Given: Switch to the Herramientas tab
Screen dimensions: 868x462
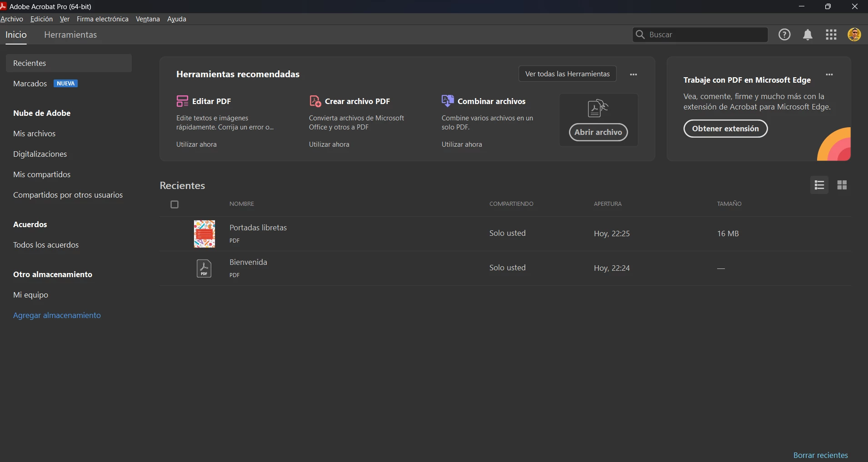Looking at the screenshot, I should tap(70, 35).
